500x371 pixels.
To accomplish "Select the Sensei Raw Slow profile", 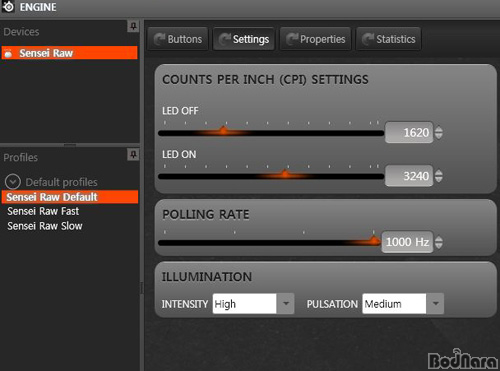I will click(45, 226).
